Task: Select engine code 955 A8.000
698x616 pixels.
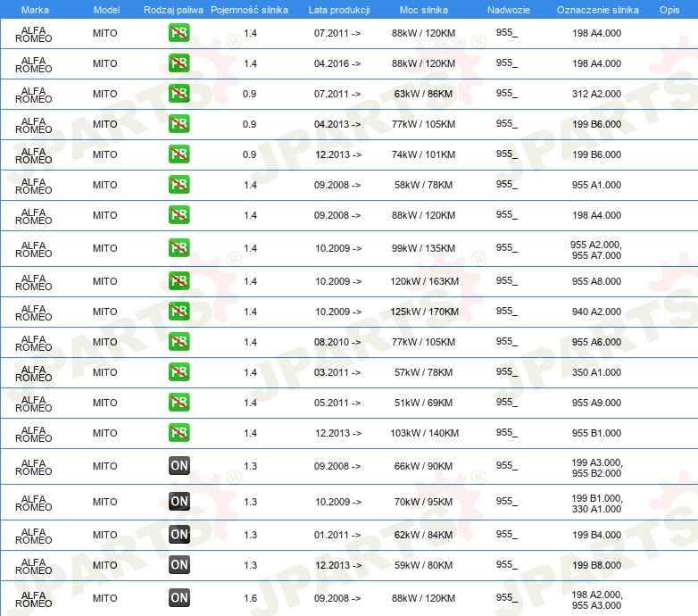Action: click(596, 281)
